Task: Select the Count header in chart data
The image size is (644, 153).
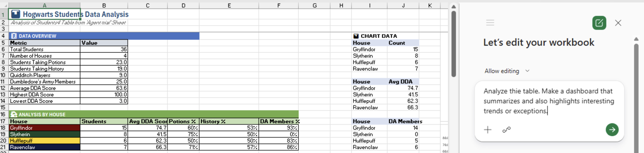Action: pos(403,43)
